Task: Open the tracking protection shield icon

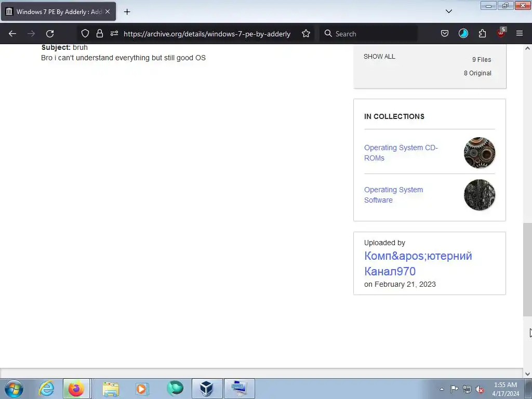Action: [85, 34]
